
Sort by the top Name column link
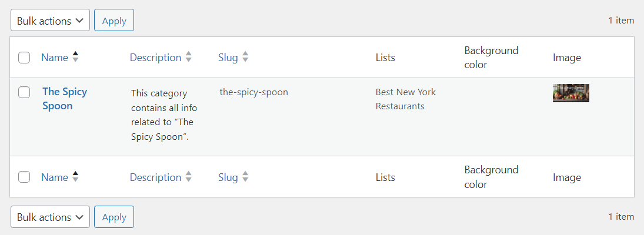[55, 58]
